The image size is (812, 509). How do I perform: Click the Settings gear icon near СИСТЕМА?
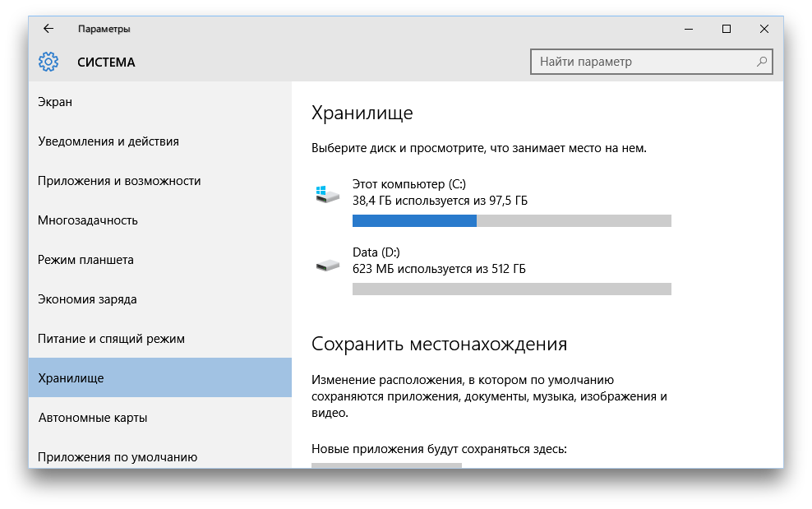[48, 62]
